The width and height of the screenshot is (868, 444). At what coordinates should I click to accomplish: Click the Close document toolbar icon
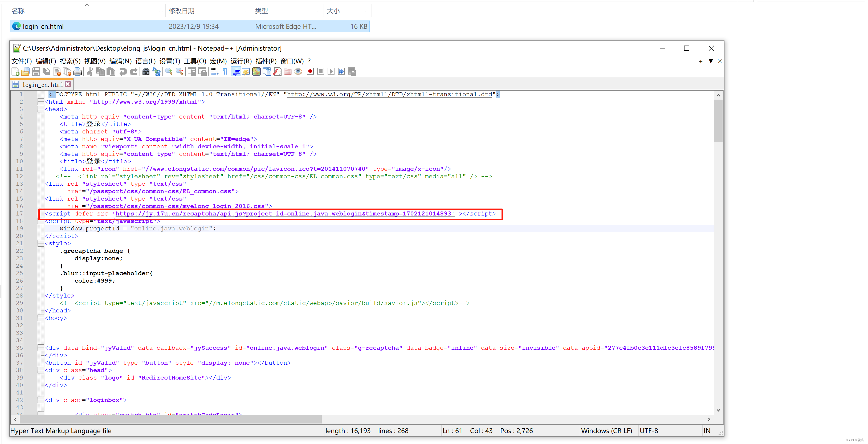coord(57,71)
